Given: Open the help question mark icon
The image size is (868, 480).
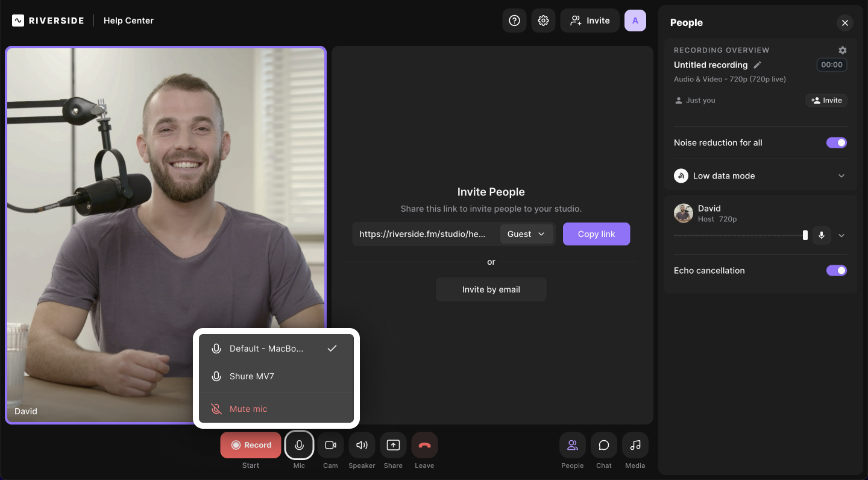Looking at the screenshot, I should 514,21.
